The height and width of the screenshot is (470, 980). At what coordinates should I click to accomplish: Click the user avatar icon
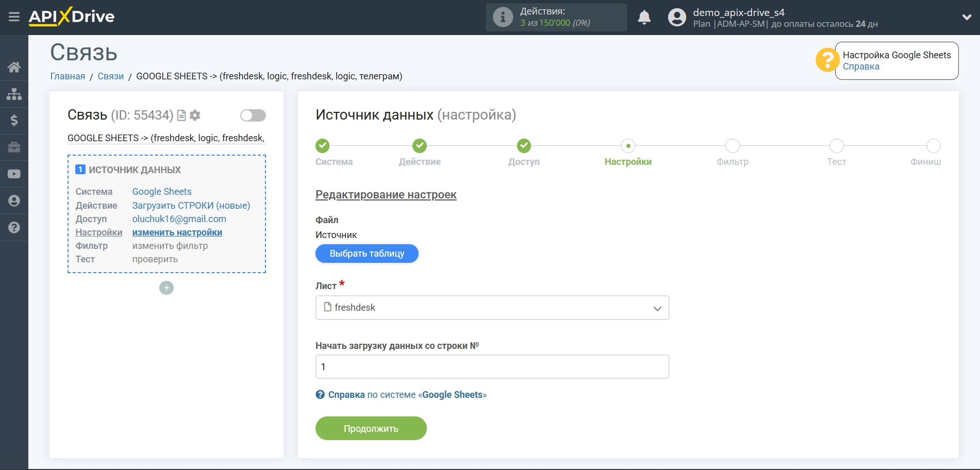[677, 17]
